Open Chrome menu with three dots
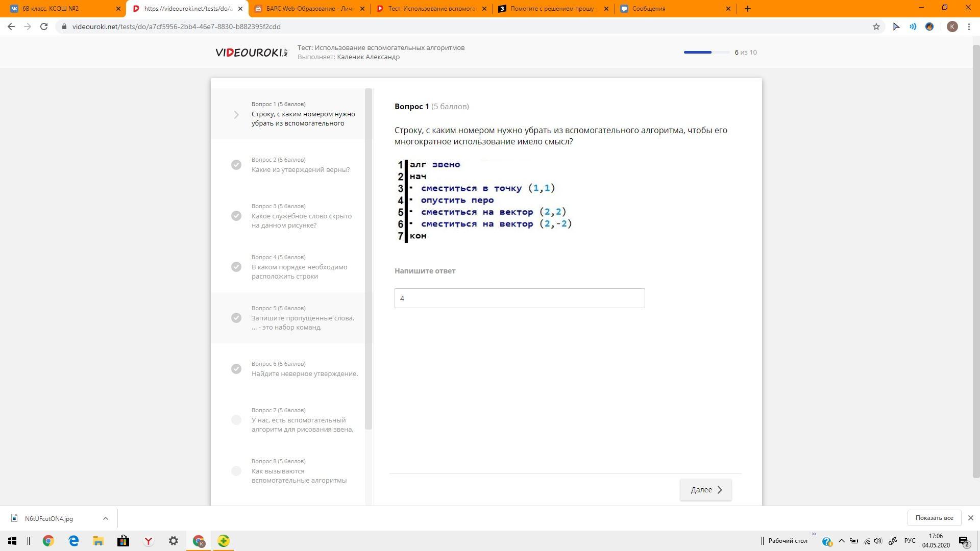This screenshot has height=551, width=980. coord(969,27)
